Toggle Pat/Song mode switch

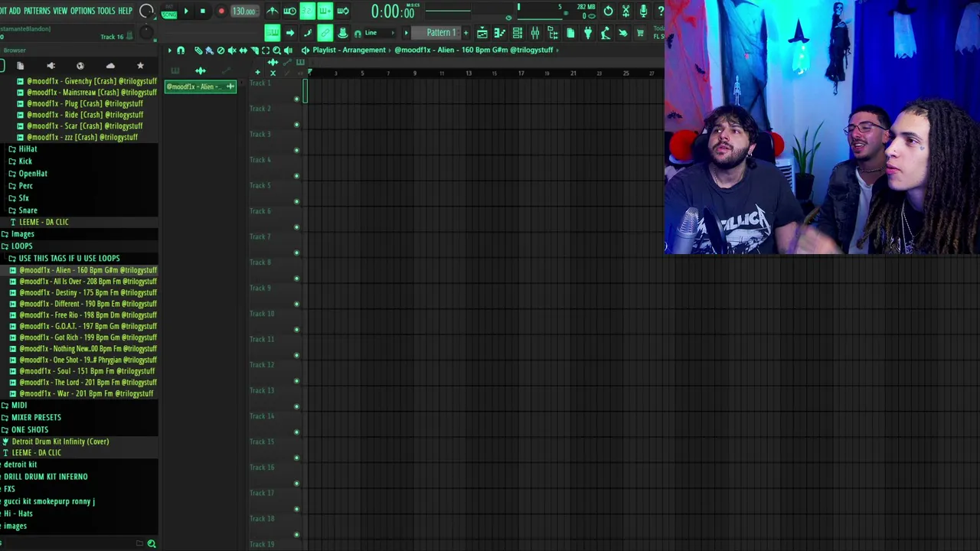(x=169, y=11)
